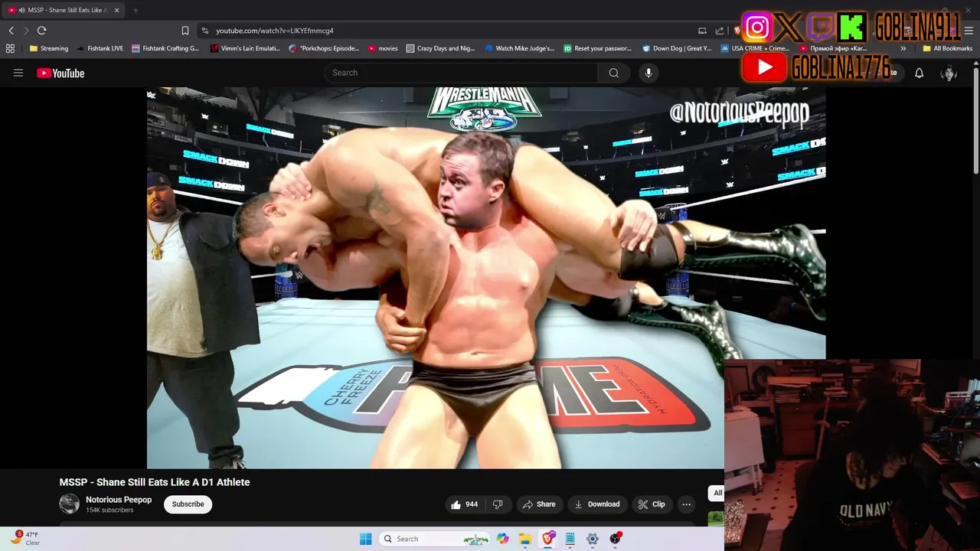Share the video via the Share button
The width and height of the screenshot is (980, 551).
point(539,504)
